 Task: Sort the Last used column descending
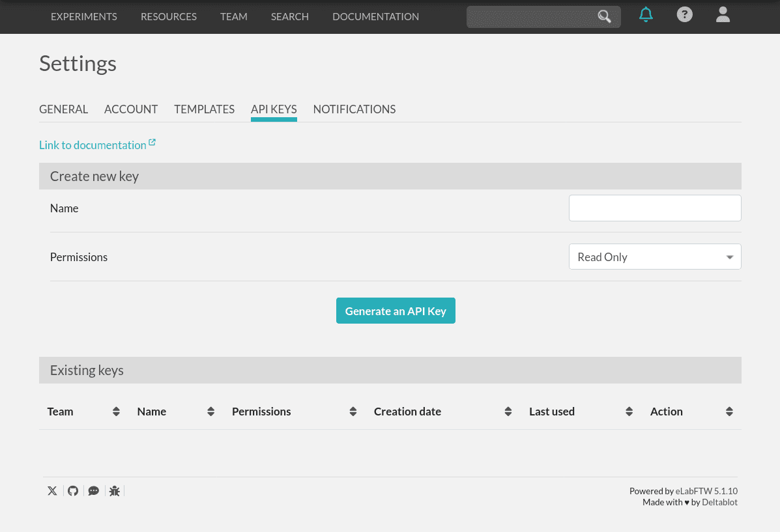(628, 411)
